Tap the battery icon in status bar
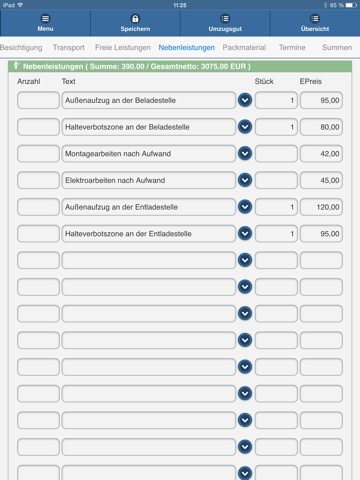The width and height of the screenshot is (360, 480). pyautogui.click(x=351, y=5)
